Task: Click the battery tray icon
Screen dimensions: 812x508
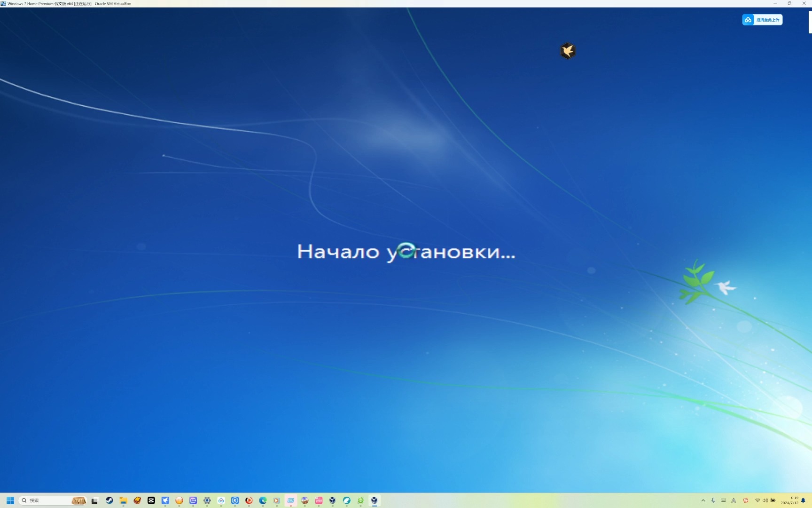Action: click(773, 500)
